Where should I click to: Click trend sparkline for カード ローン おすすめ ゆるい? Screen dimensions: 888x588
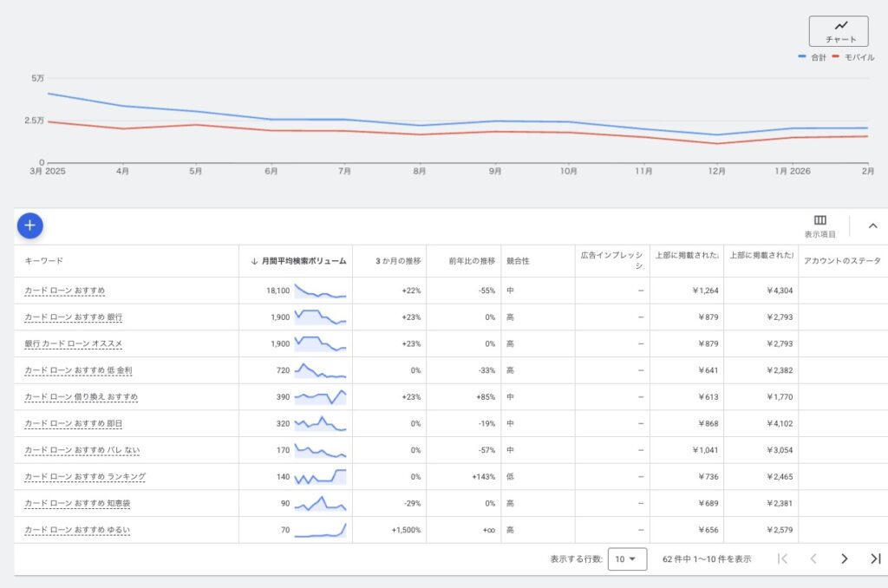pyautogui.click(x=320, y=529)
